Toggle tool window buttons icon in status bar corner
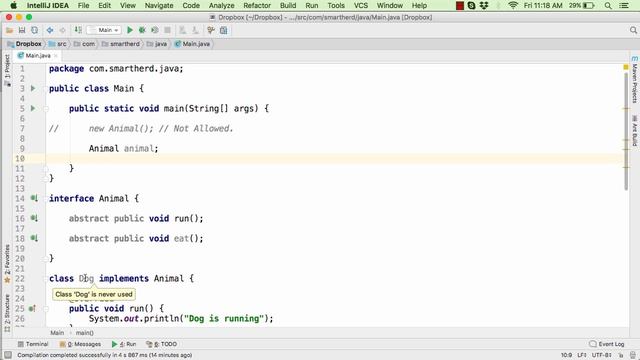The image size is (640, 360). point(8,355)
